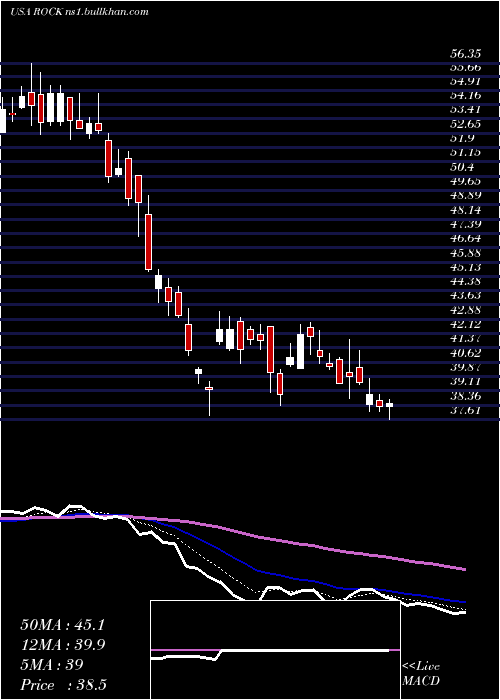The width and height of the screenshot is (500, 700).
Task: Click the <<Live MACD label
Action: coord(421,674)
